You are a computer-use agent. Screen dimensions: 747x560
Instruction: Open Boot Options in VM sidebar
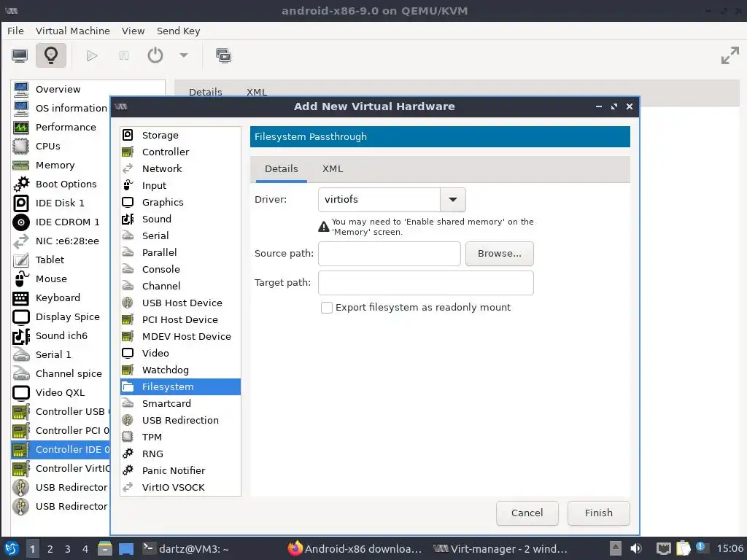(x=61, y=184)
